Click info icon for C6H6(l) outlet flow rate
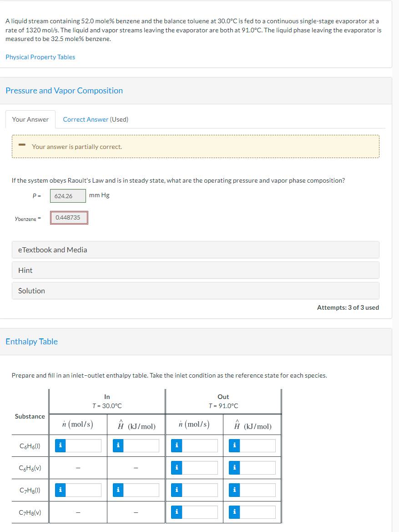Screen dimensions: 399x532 pyautogui.click(x=176, y=445)
